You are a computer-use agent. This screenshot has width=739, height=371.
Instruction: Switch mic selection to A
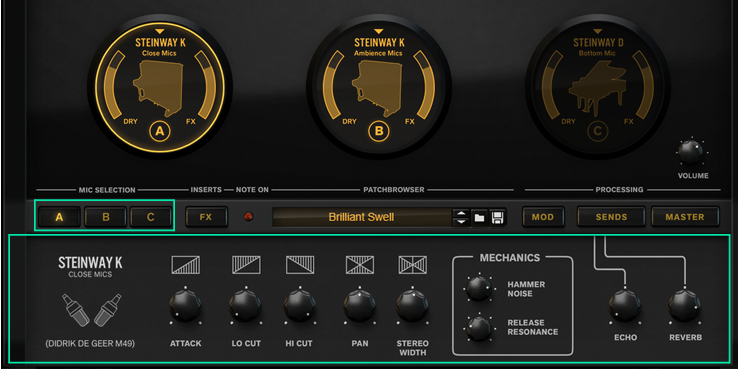click(x=59, y=217)
